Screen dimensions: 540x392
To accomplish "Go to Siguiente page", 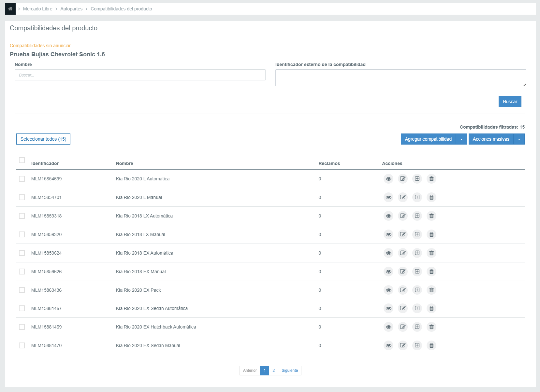I will [290, 371].
